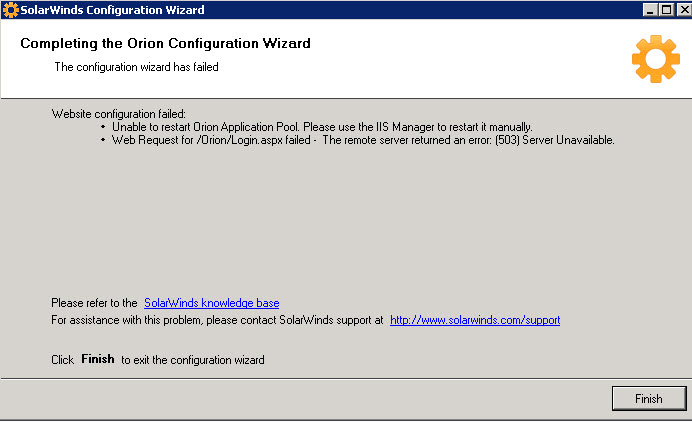Select the Orion Application Pool restart error
This screenshot has height=422, width=692.
(322, 127)
